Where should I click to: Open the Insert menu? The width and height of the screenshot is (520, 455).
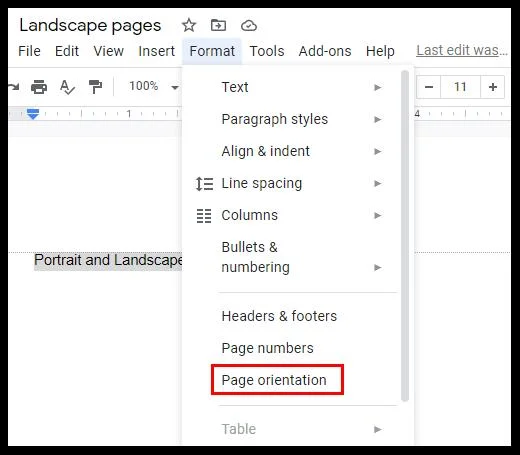tap(156, 51)
